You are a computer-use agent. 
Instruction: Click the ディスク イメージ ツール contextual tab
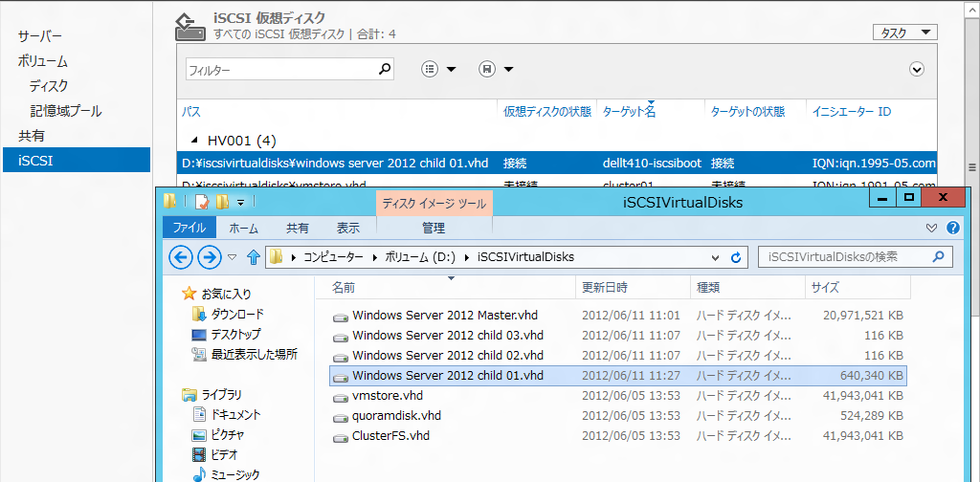434,203
